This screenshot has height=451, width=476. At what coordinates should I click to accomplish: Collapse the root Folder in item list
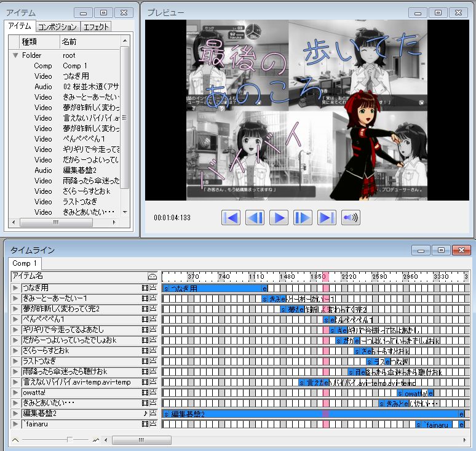15,55
